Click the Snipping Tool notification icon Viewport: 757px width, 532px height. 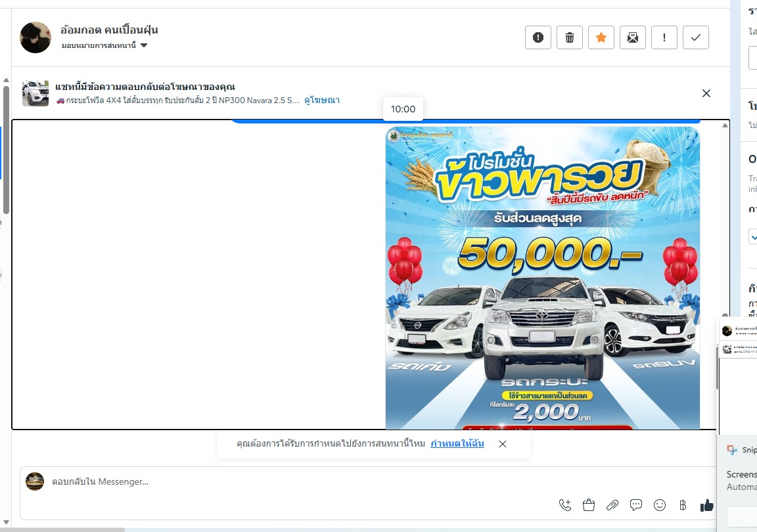point(732,450)
